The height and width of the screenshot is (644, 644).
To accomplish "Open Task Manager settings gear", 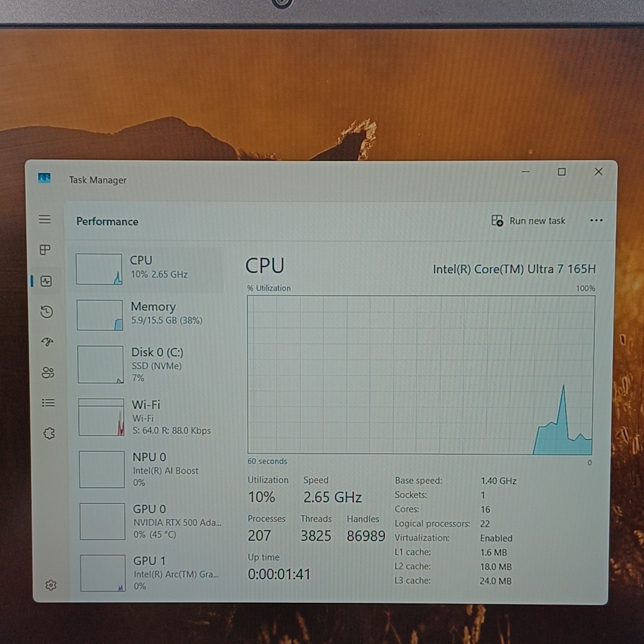I will (x=51, y=585).
